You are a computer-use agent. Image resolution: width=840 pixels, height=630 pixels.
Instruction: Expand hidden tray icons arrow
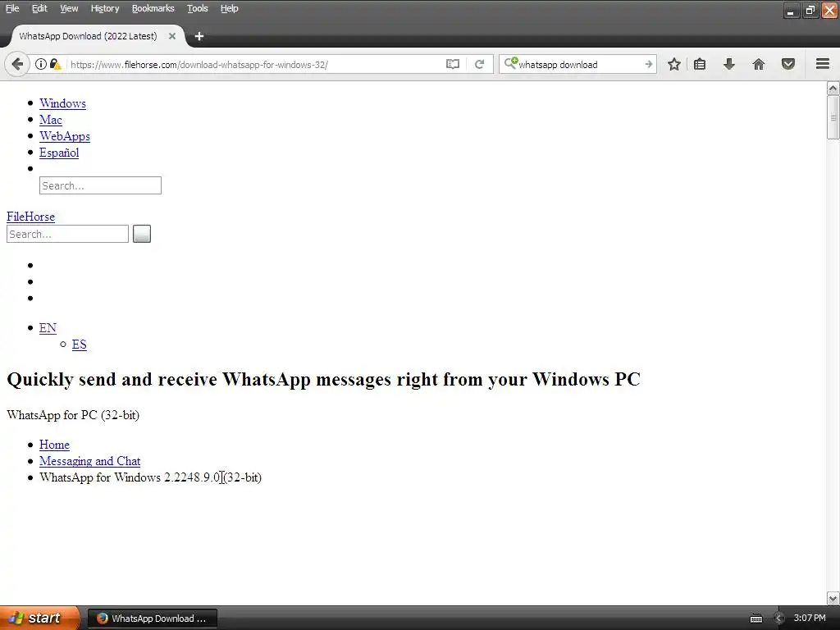click(x=779, y=619)
